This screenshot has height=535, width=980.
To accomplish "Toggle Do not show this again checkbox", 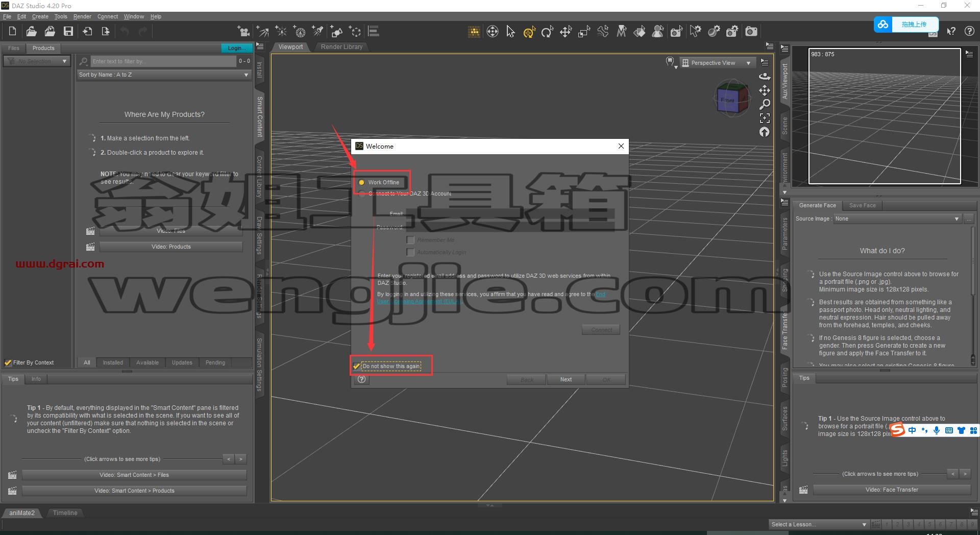I will (x=356, y=366).
